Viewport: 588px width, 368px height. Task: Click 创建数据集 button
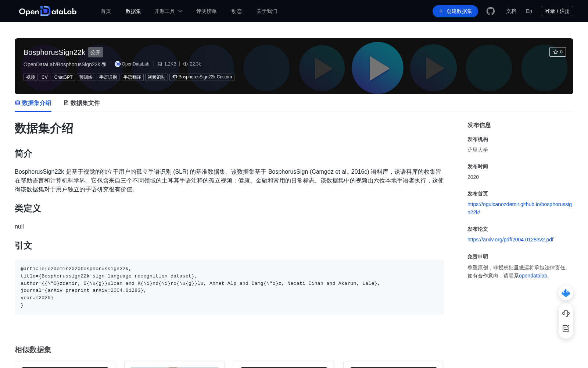click(455, 11)
